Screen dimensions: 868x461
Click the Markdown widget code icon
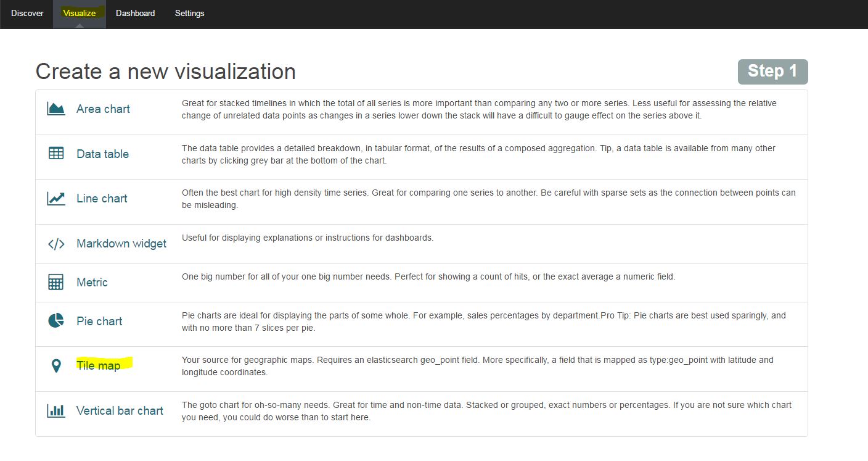(56, 244)
